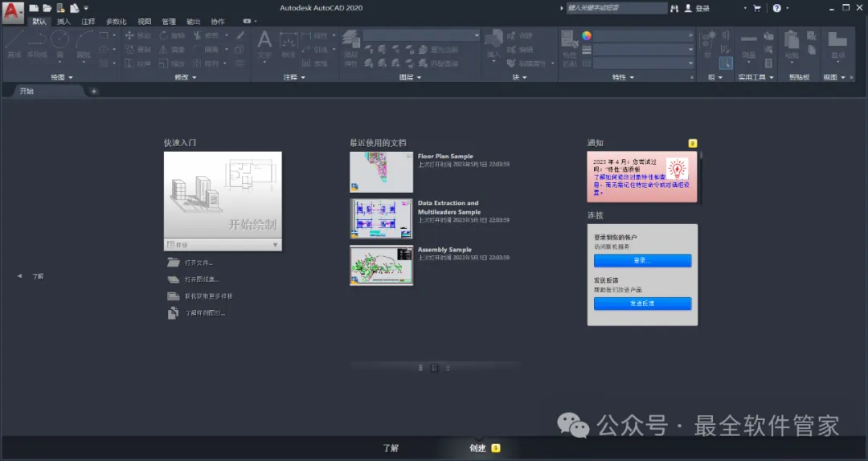Screen dimensions: 868x461
Task: Switch to the 插入 (Insert) ribbon tab
Action: pos(63,22)
